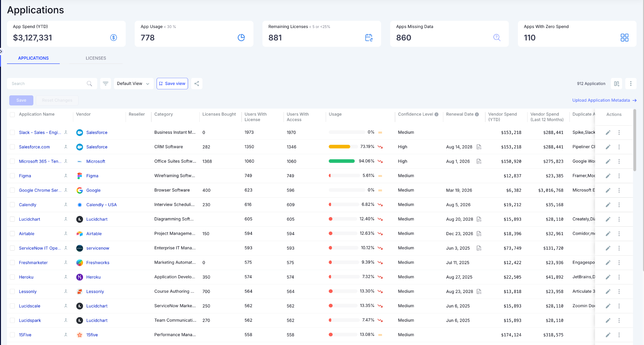Select the Google Chrome row checkbox
Screen dimensions: 644x345
pos(12,190)
